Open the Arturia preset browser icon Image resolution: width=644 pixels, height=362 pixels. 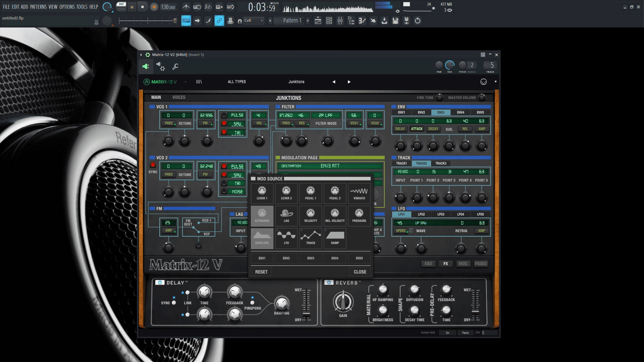[x=199, y=82]
